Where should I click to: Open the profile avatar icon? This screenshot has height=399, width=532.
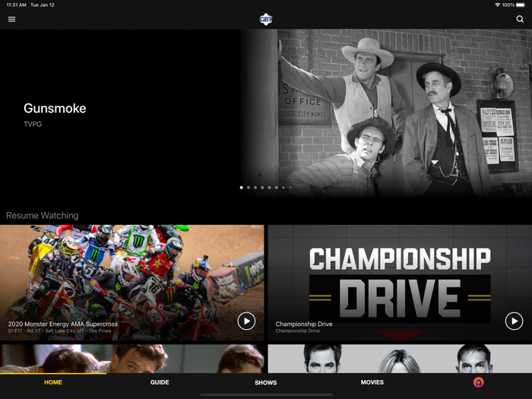point(478,382)
